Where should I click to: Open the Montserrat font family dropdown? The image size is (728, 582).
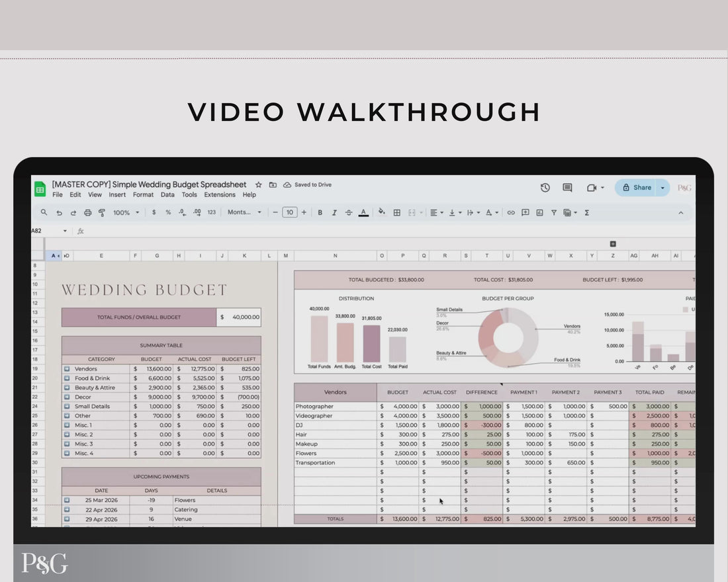(x=244, y=213)
